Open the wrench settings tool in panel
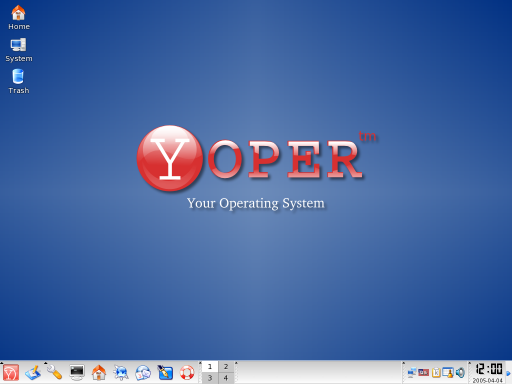This screenshot has height=384, width=512. (55, 372)
